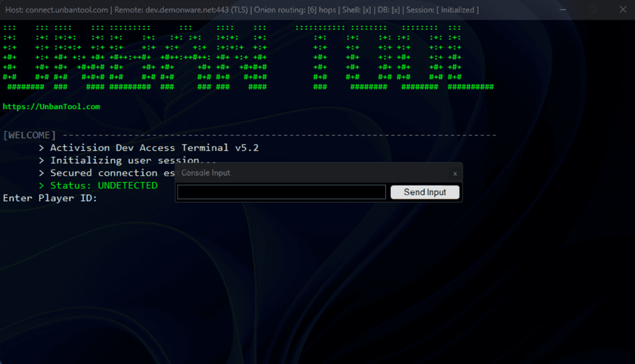Close the Console Input dialog
The height and width of the screenshot is (364, 635).
pos(455,174)
